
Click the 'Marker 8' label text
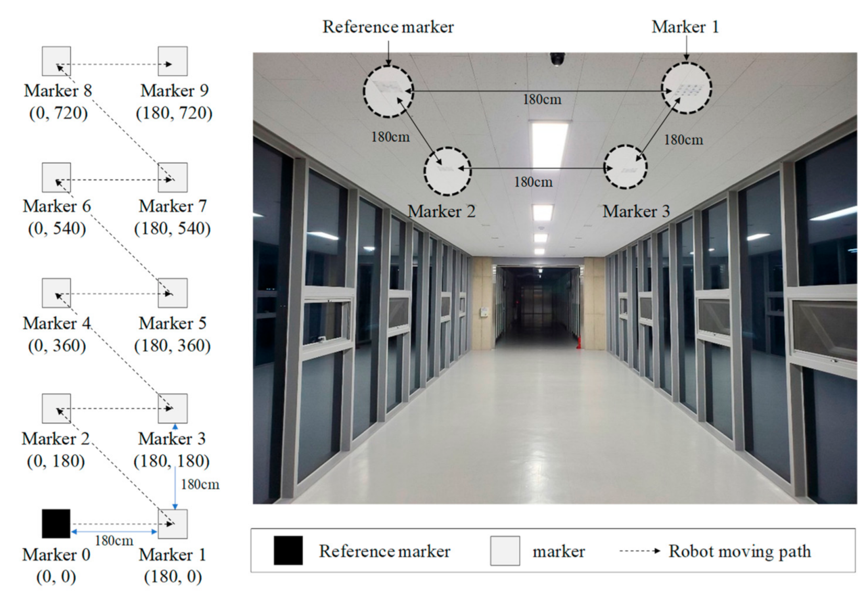58,90
